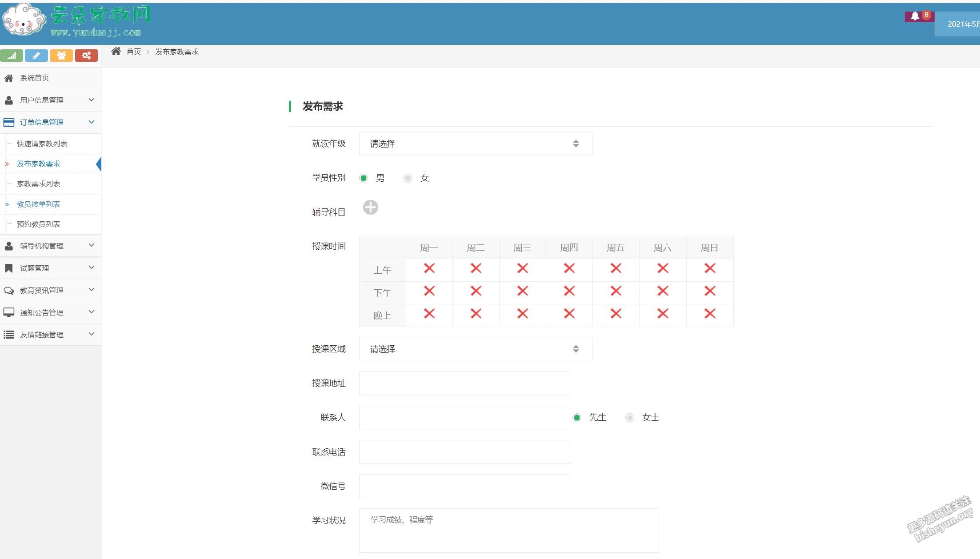Toggle 周日 晚上 availability cross
Image resolution: width=980 pixels, height=559 pixels.
coord(709,314)
